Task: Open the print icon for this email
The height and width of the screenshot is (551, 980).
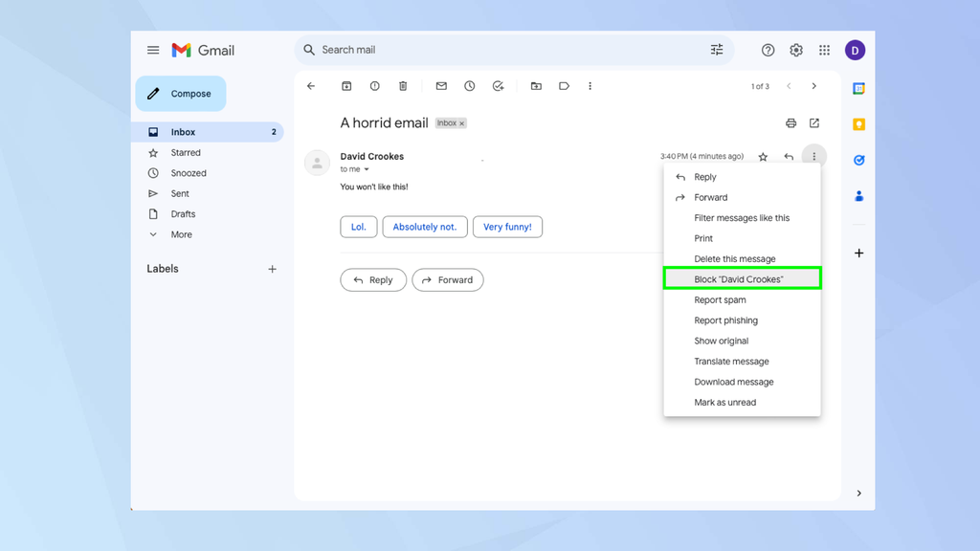Action: [x=791, y=122]
